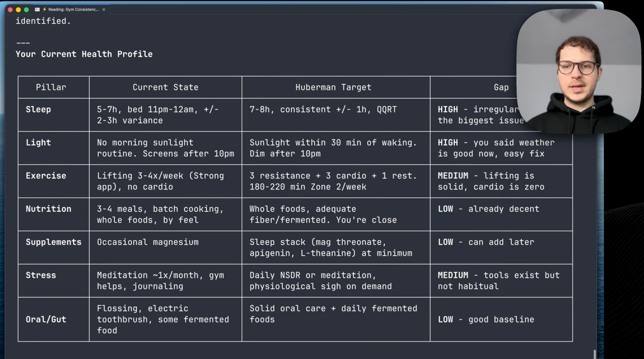Select the "Reading: Gym Consistenc..." tab title
Image resolution: width=644 pixels, height=359 pixels.
click(73, 10)
